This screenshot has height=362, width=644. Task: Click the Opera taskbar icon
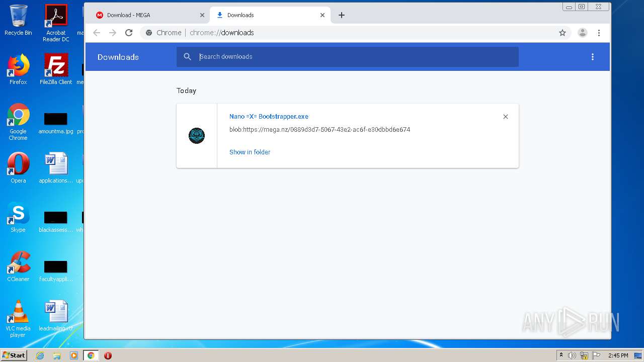point(108,355)
